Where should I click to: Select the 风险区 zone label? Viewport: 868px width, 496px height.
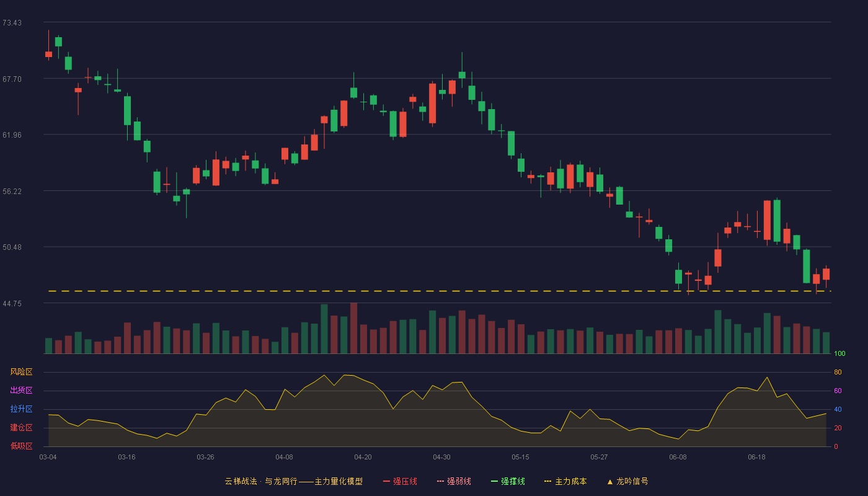point(21,372)
